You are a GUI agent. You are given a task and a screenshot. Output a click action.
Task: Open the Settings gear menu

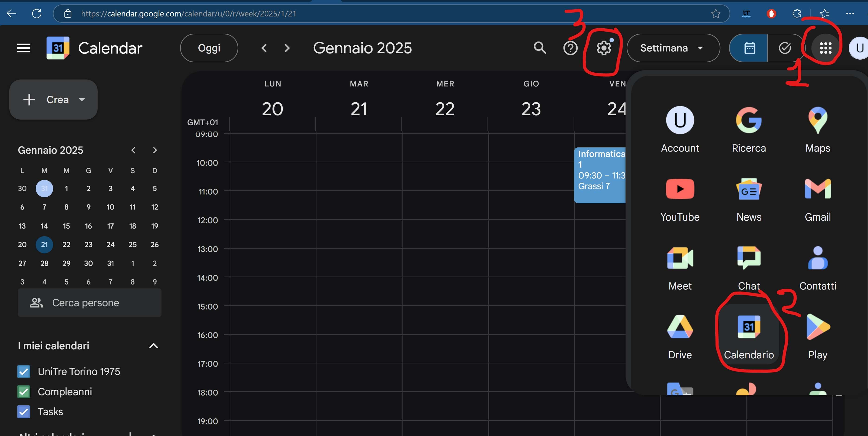(x=603, y=48)
